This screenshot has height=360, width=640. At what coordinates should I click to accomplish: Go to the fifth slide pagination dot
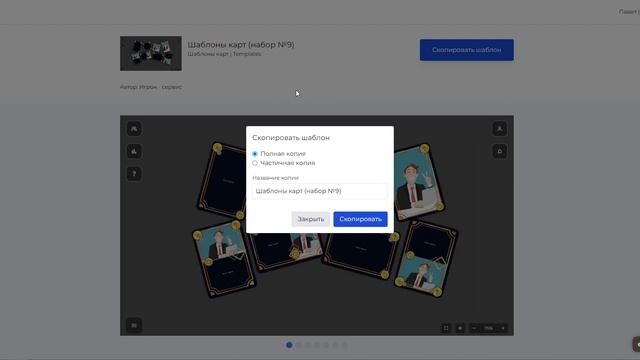[x=326, y=345]
